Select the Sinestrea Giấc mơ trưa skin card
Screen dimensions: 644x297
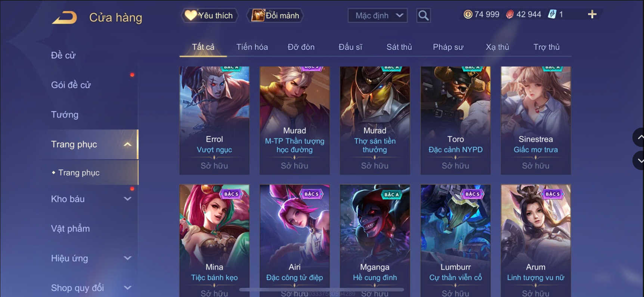[x=536, y=120]
